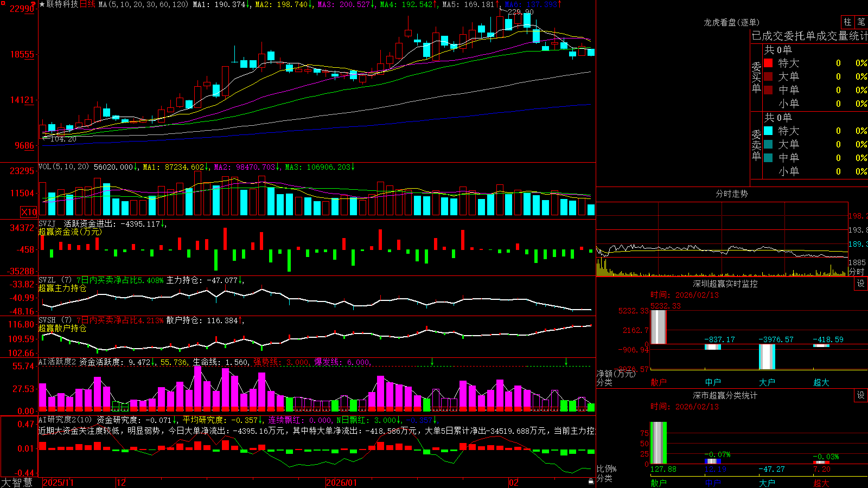The height and width of the screenshot is (488, 868).
Task: Click the AI研究度2(10) indicator name
Action: pos(65,420)
